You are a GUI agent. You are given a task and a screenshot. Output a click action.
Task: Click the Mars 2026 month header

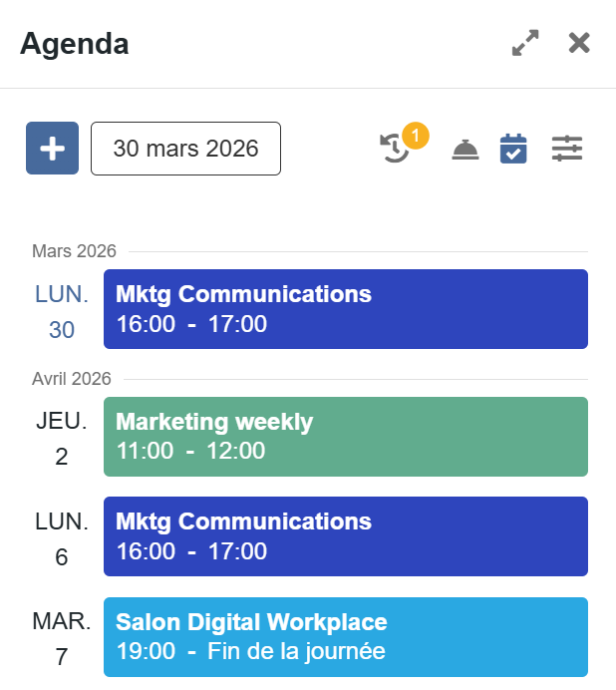click(74, 251)
